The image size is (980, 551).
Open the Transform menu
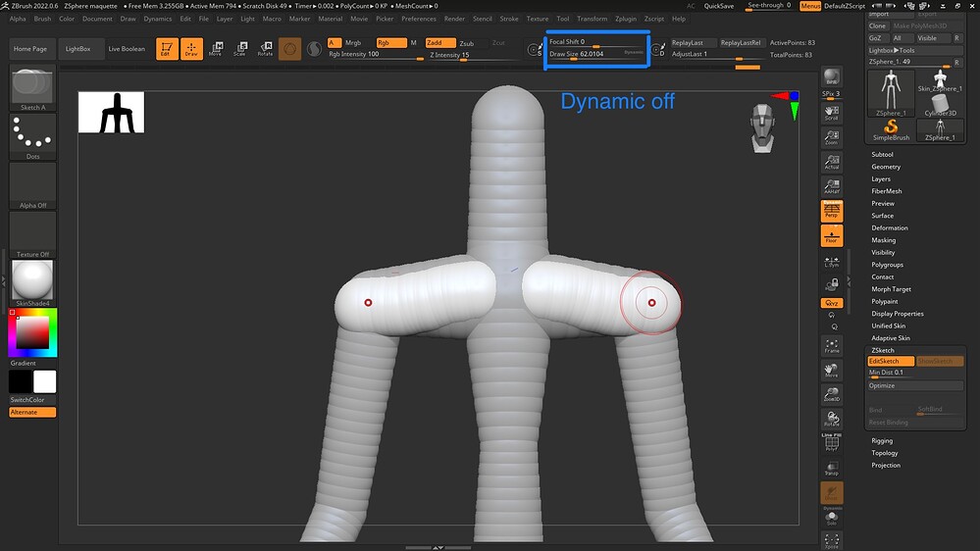pyautogui.click(x=592, y=19)
